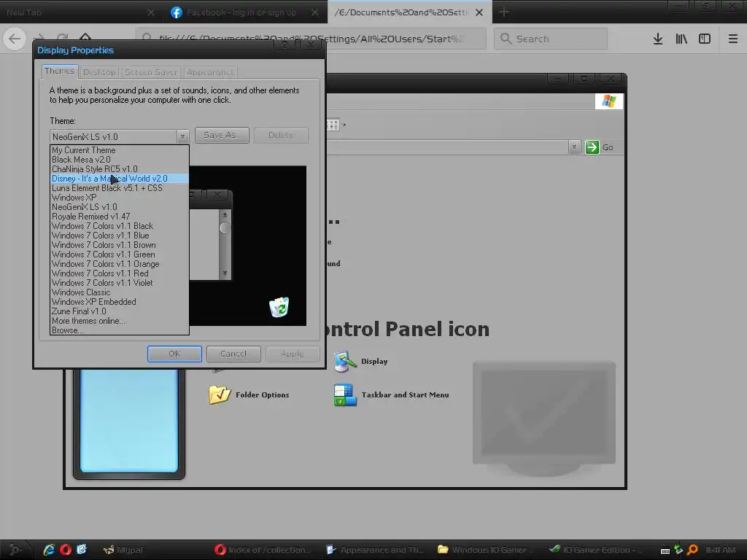Click the green Go arrow button
The height and width of the screenshot is (560, 747).
coord(592,147)
